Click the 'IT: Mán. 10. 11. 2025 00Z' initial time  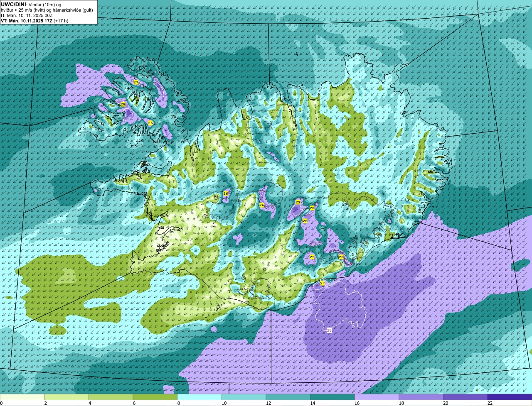tap(27, 15)
